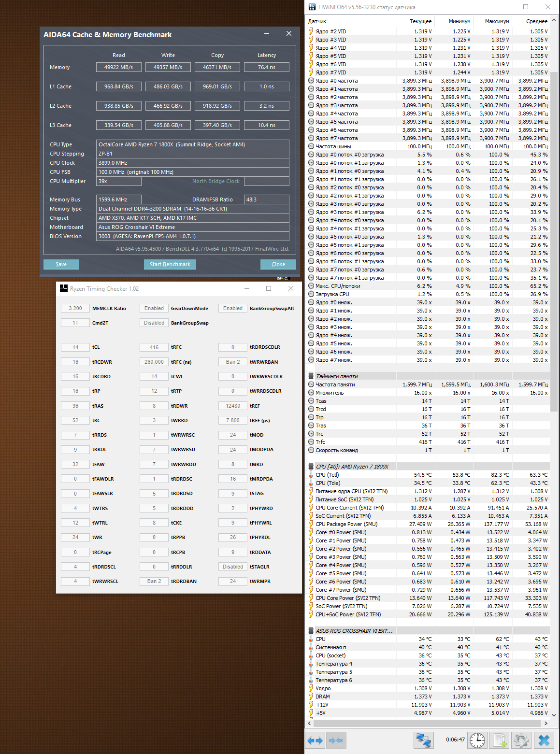Click the L3 Cache Copy 397.40 GB/s field

[x=217, y=125]
